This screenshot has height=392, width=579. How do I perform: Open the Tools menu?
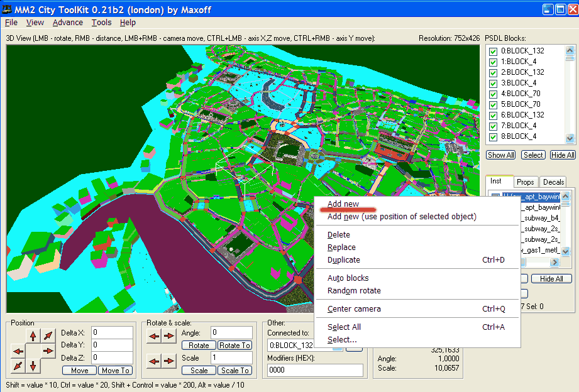[x=101, y=22]
